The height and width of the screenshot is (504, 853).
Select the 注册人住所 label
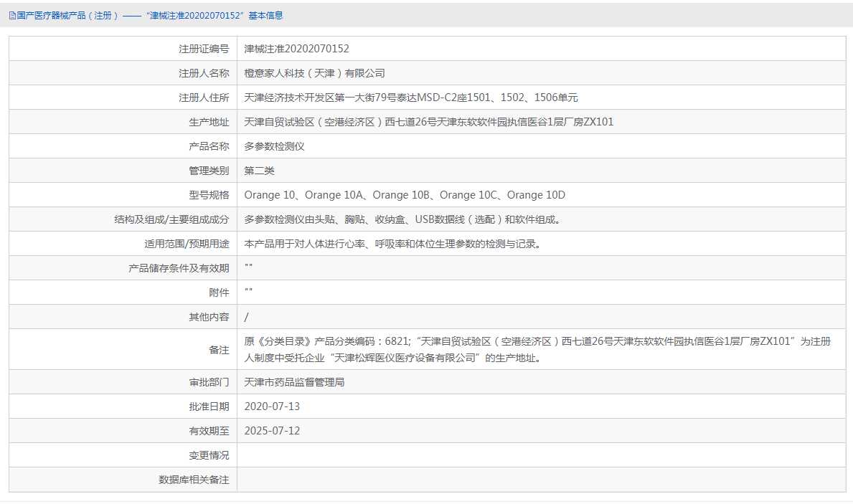point(204,98)
